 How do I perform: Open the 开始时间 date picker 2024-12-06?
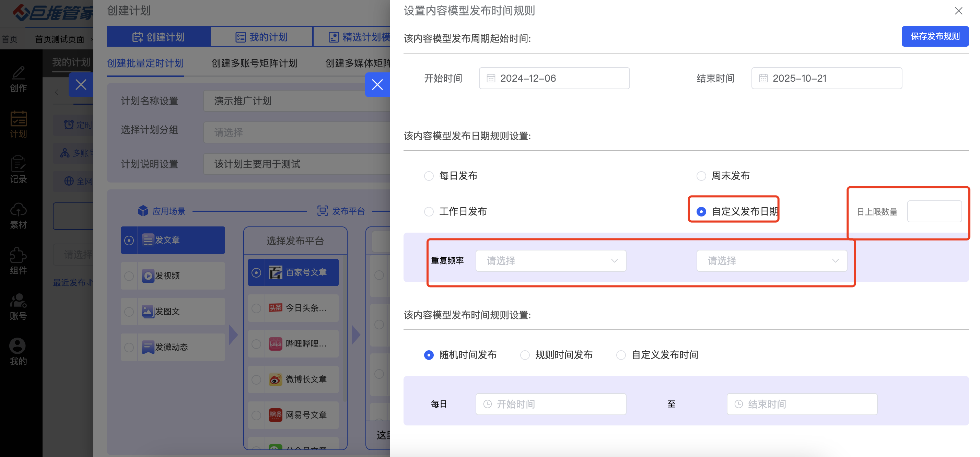point(554,78)
